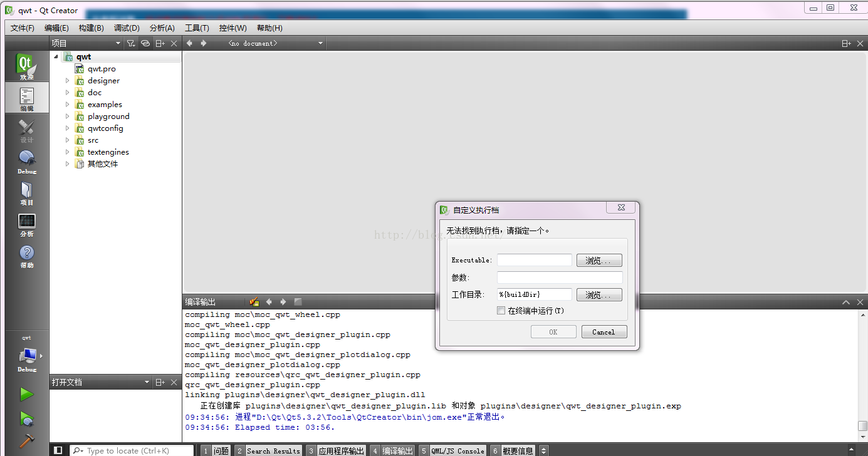868x456 pixels.
Task: Jump to next item in 编译输出
Action: 283,302
